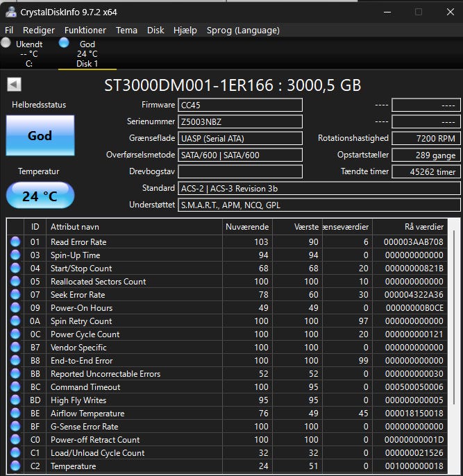Click the God health status button

pyautogui.click(x=40, y=136)
